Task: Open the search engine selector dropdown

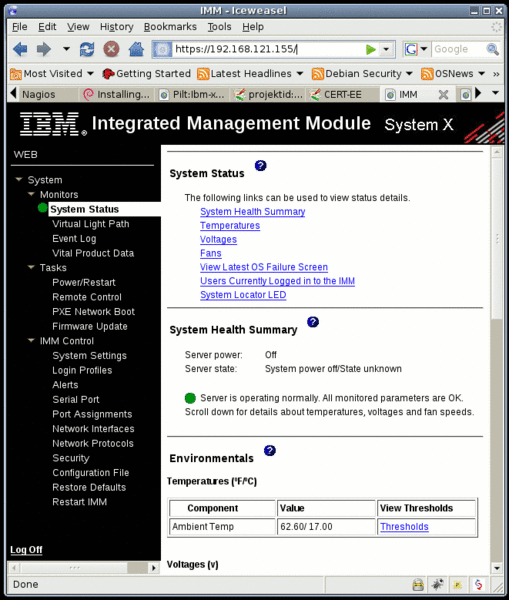Action: (x=424, y=49)
